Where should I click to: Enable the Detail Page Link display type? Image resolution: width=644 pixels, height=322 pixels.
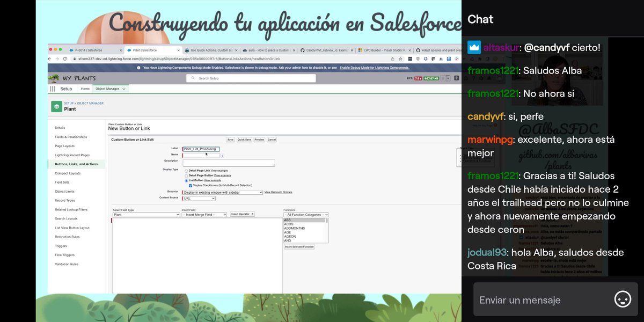pos(186,171)
